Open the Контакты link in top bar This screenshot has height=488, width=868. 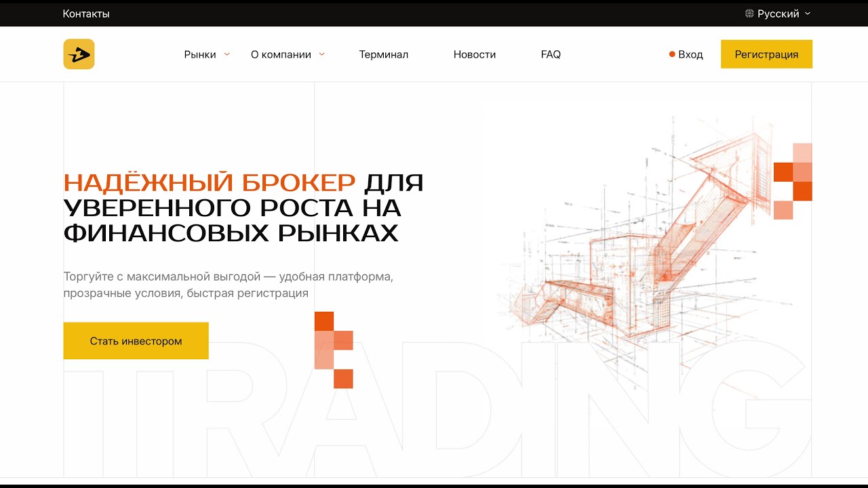coord(86,14)
